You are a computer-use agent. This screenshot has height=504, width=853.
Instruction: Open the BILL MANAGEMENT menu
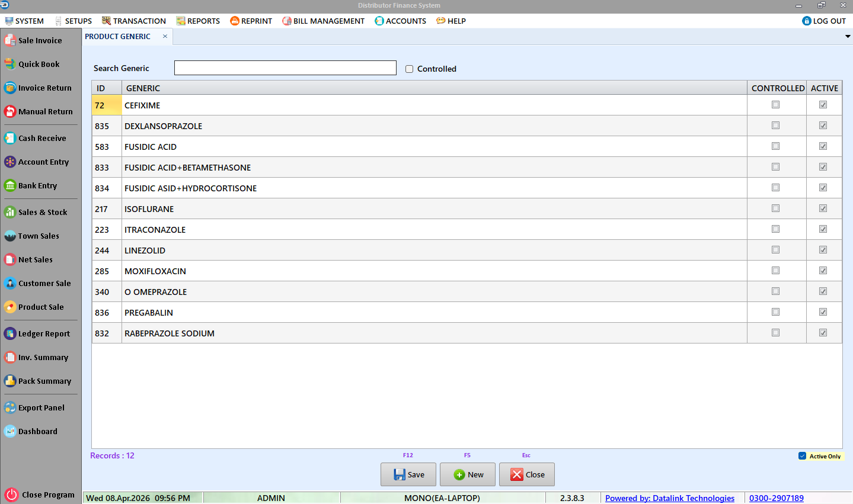click(x=324, y=21)
